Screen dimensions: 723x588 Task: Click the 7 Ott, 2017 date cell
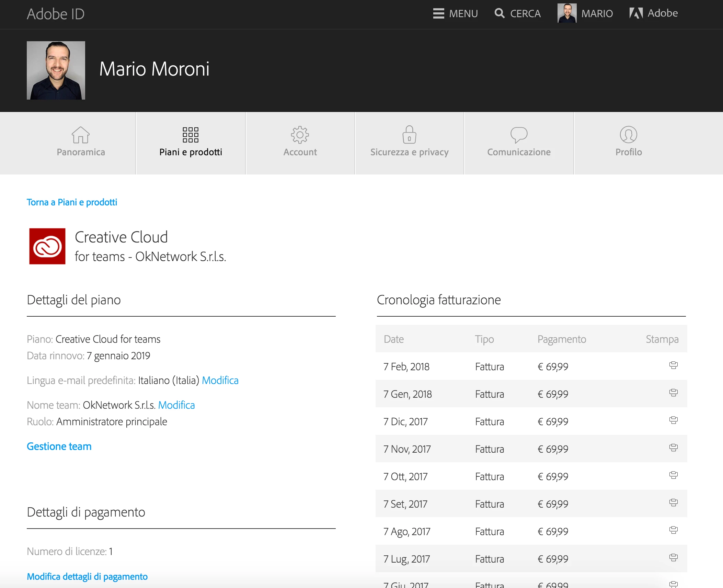[405, 477]
